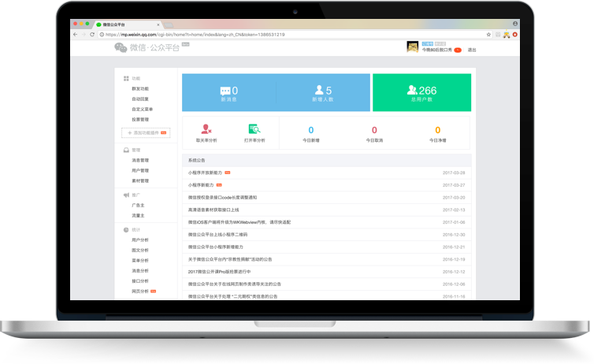This screenshot has height=364, width=594.
Task: Click the 今日取消 count
Action: point(374,130)
